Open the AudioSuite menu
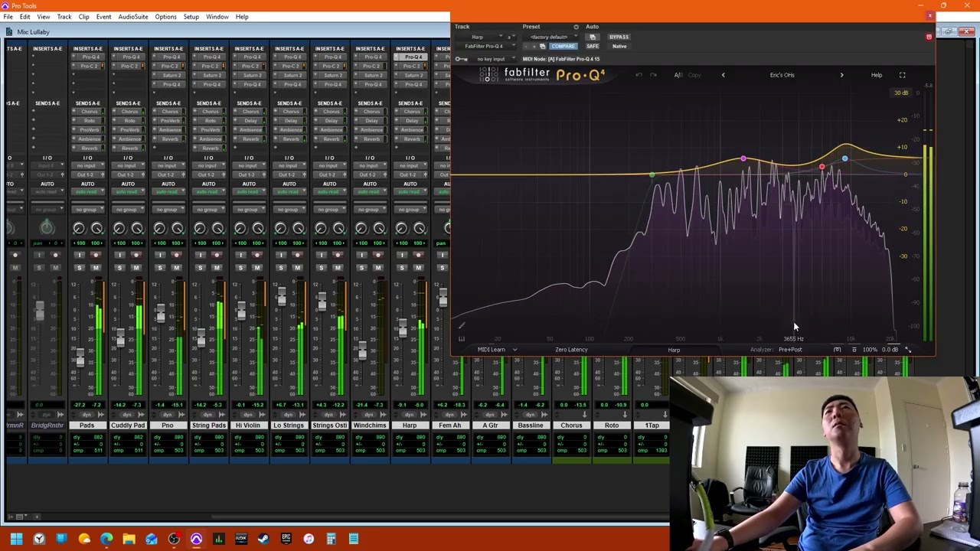The width and height of the screenshot is (980, 551). click(133, 17)
